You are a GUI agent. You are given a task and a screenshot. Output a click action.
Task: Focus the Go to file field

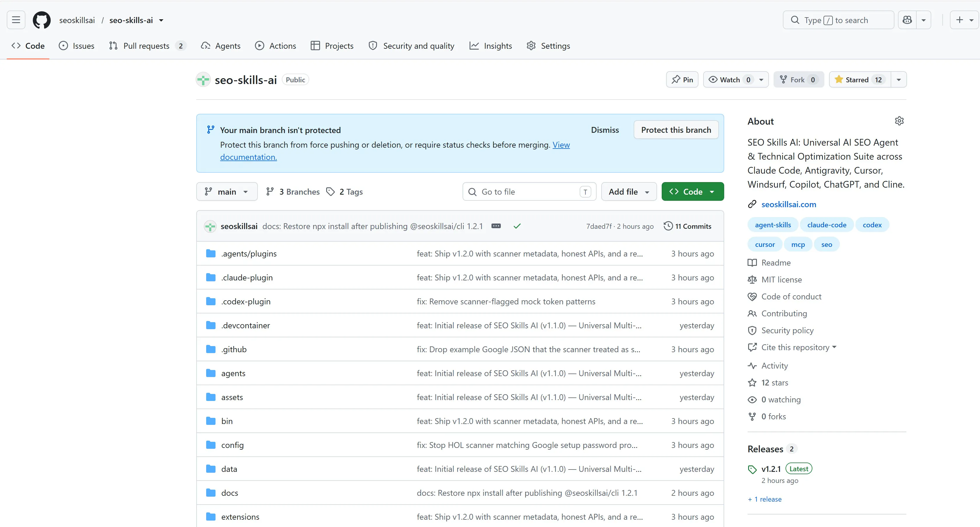pyautogui.click(x=529, y=192)
